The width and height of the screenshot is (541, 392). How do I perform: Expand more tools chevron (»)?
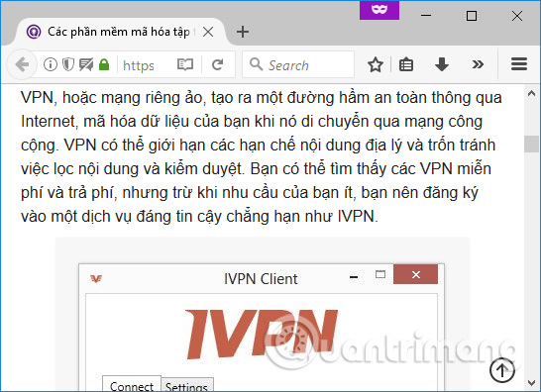click(x=478, y=64)
